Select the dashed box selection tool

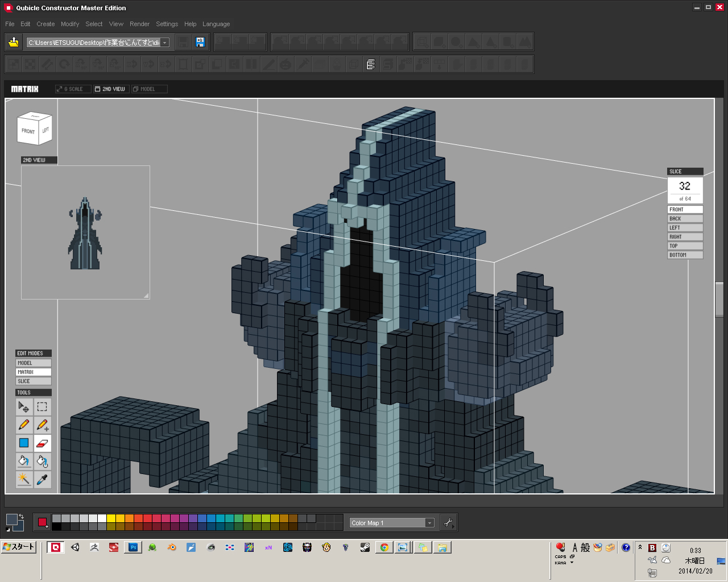[x=42, y=407]
